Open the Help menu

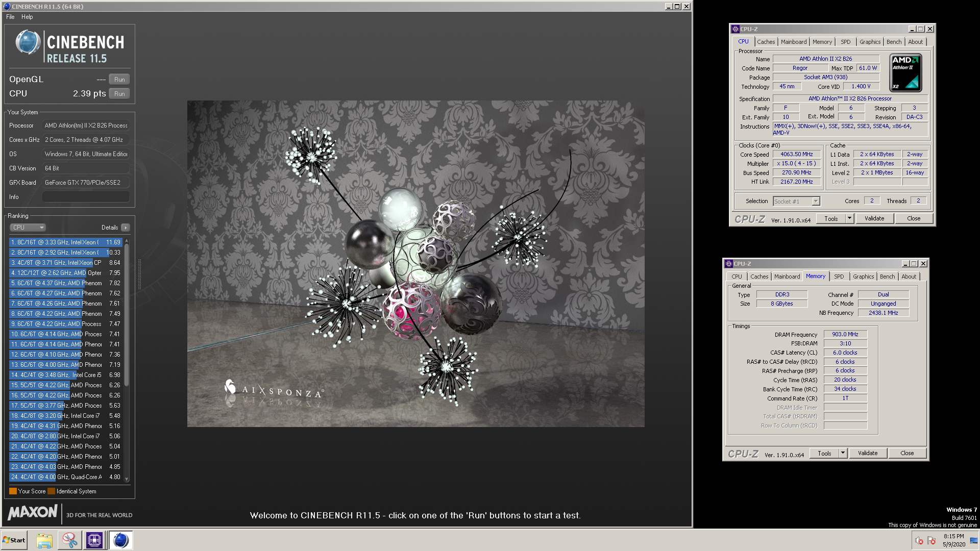click(27, 17)
